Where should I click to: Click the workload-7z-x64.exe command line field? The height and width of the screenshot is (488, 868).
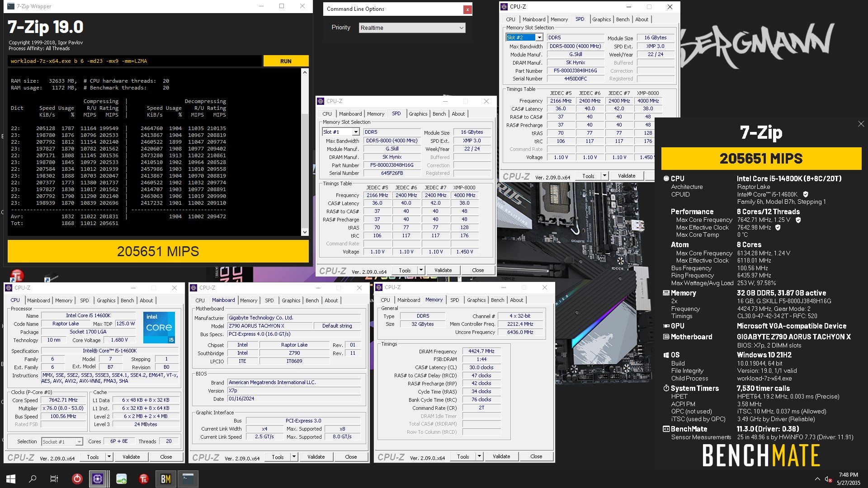coord(135,61)
